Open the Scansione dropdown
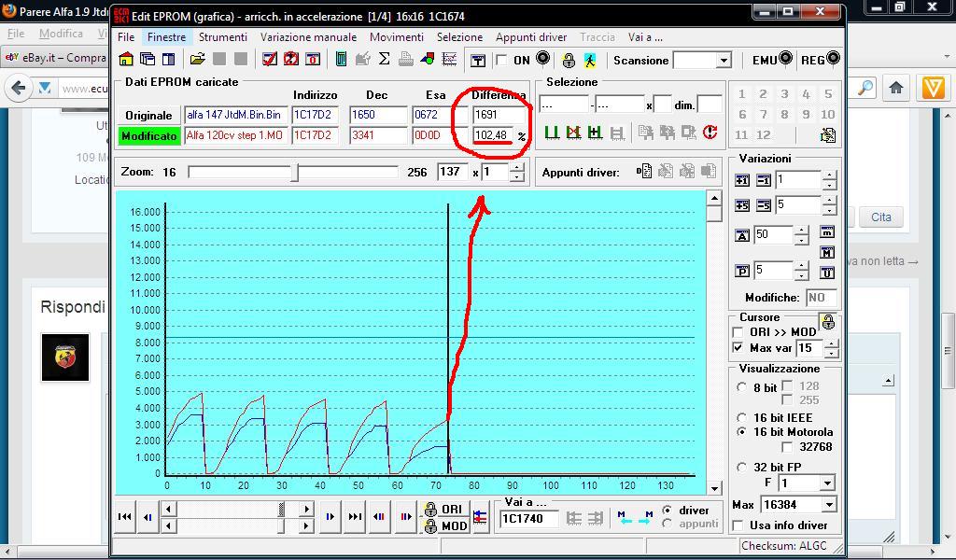Screen dimensions: 956x560 pyautogui.click(x=724, y=61)
